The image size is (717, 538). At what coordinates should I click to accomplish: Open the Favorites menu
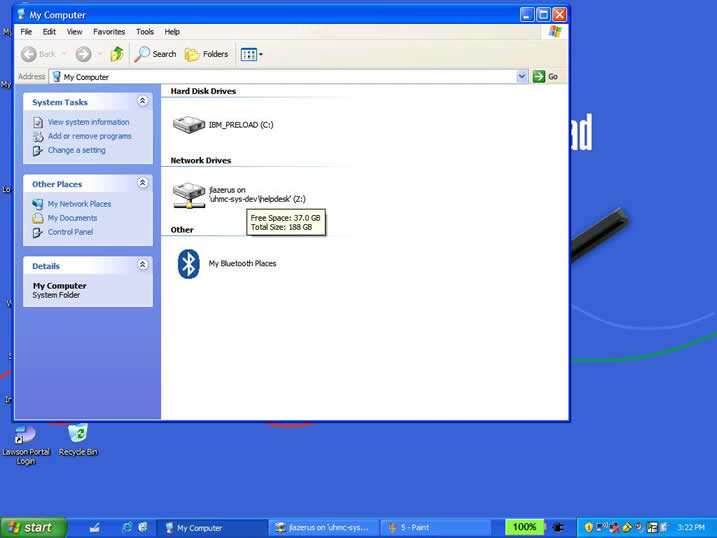pyautogui.click(x=109, y=32)
